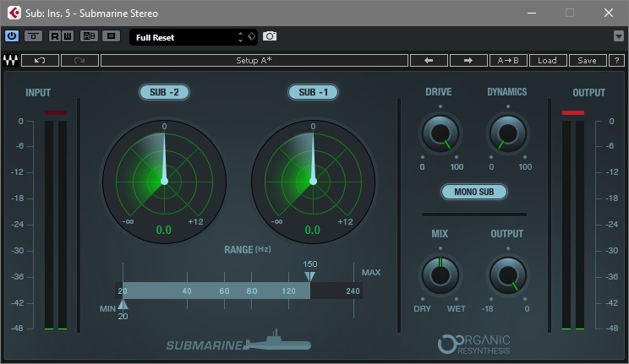The image size is (629, 364).
Task: Click the 20 min frequency value below slider
Action: coord(123,317)
